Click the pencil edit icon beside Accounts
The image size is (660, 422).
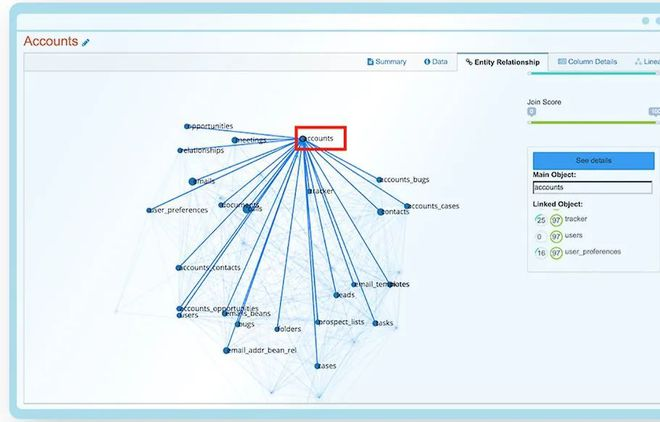pyautogui.click(x=86, y=43)
